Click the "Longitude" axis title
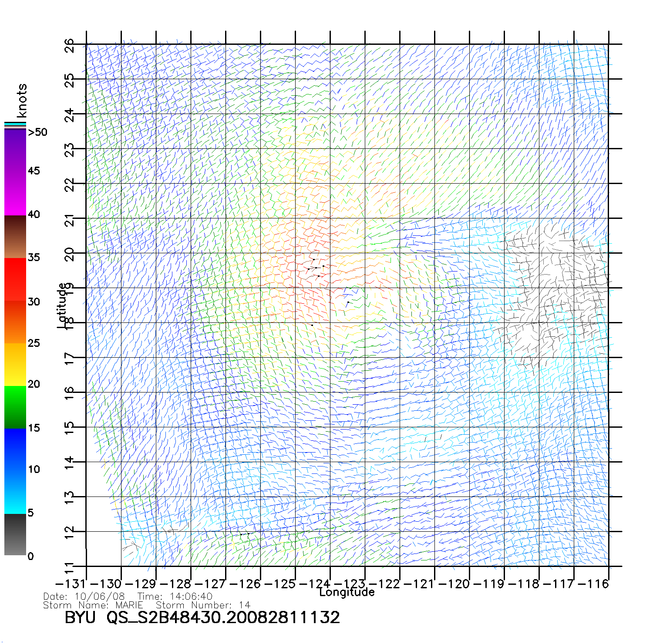 point(347,592)
